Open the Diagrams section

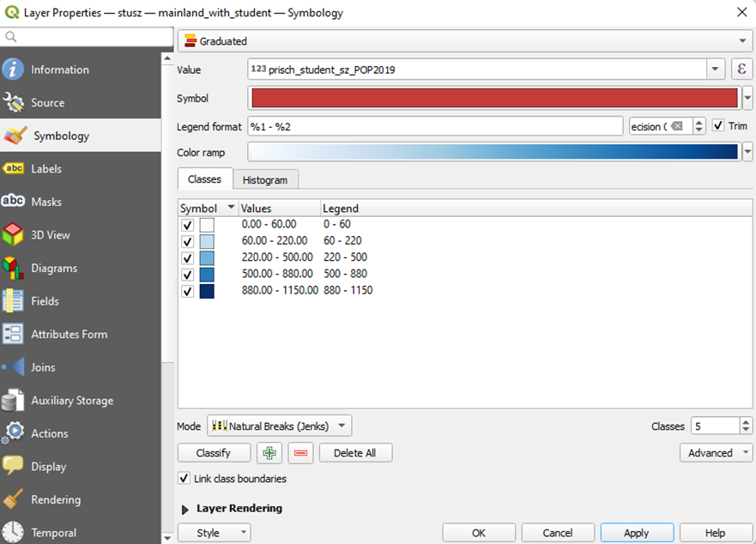pos(54,268)
